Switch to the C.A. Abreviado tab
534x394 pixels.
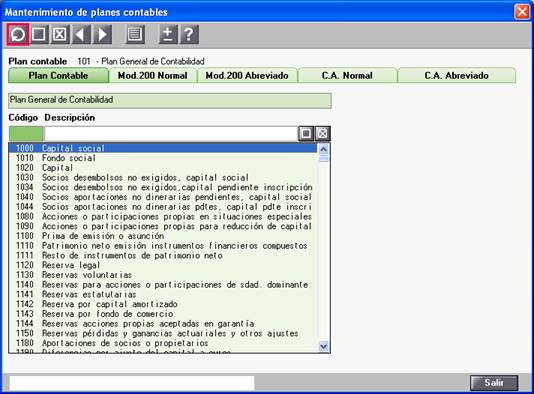click(x=456, y=76)
